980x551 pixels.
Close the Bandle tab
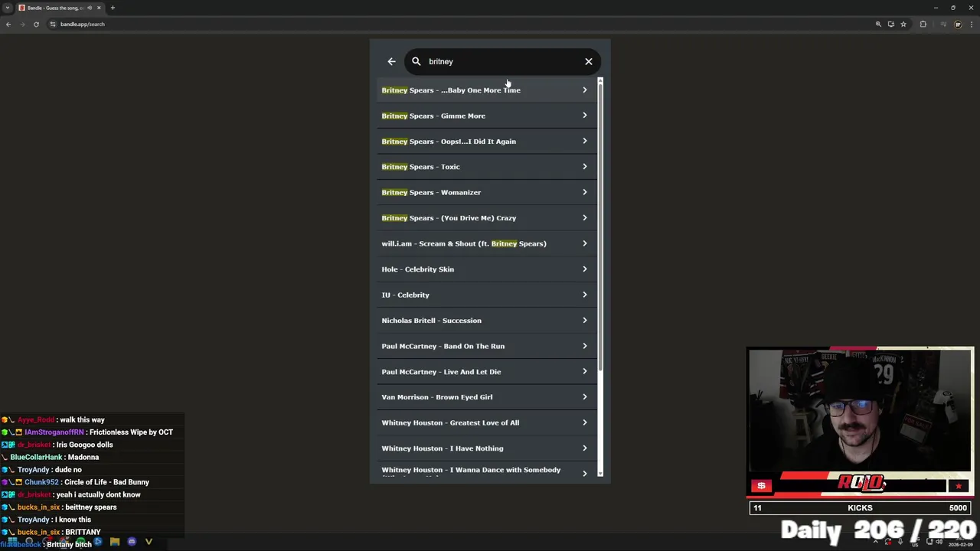[x=99, y=8]
